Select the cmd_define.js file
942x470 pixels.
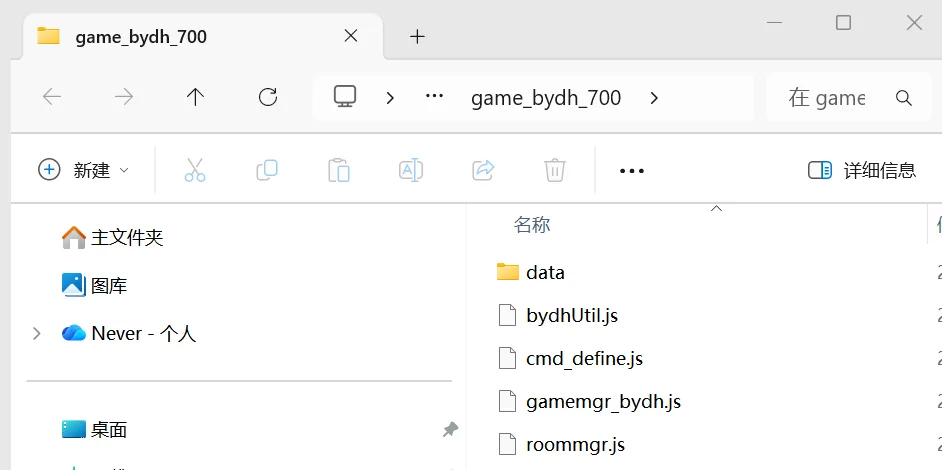click(585, 359)
